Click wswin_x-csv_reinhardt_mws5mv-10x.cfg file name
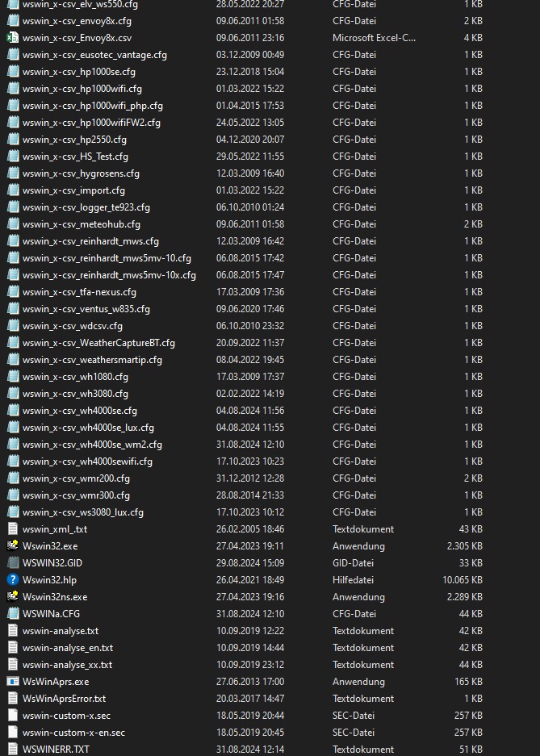The height and width of the screenshot is (756, 540). [x=109, y=275]
